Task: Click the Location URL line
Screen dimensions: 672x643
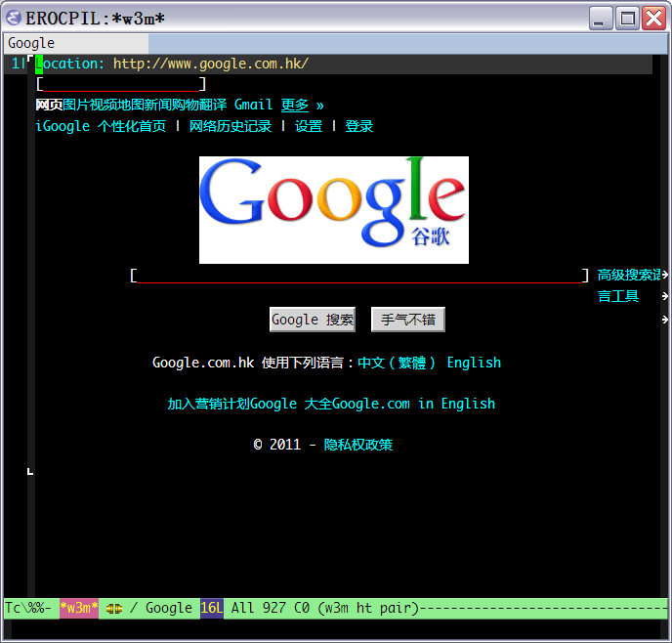Action: click(172, 64)
